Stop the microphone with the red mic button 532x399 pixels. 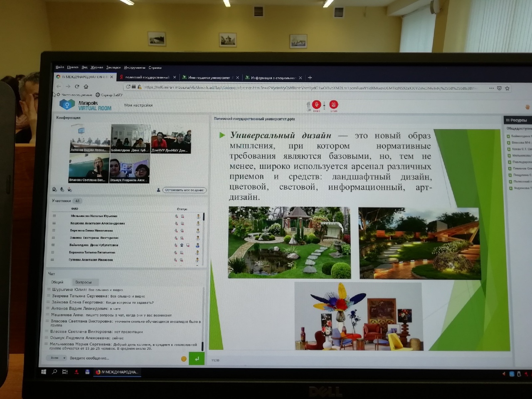click(x=316, y=105)
